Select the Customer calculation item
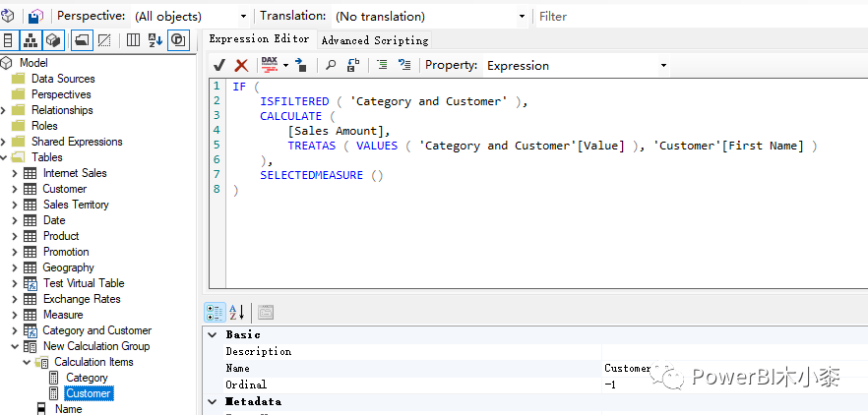 [x=88, y=393]
